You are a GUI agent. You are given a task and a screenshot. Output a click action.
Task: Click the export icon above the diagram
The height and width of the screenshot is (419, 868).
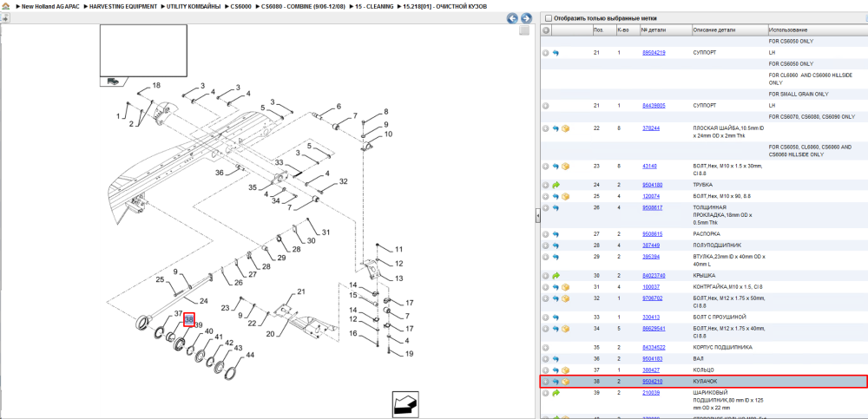point(4,18)
